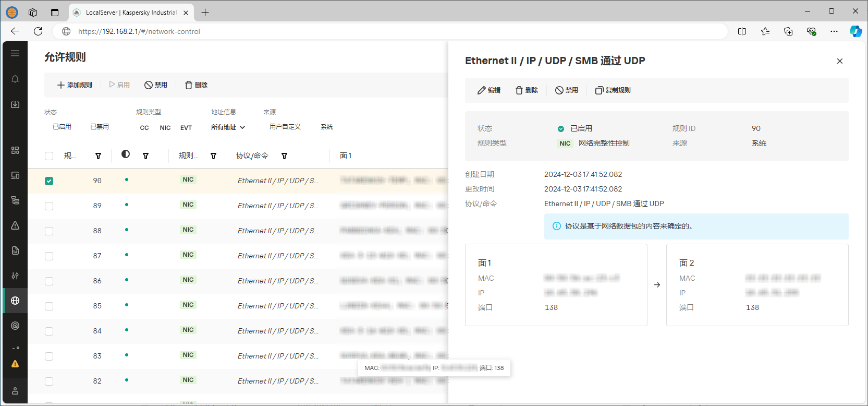Open the dashboard grid icon in sidebar
868x406 pixels.
(15, 150)
